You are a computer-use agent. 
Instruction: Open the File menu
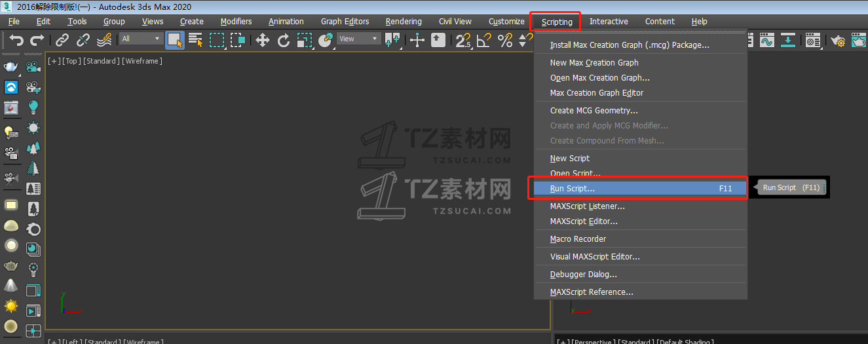(x=14, y=22)
